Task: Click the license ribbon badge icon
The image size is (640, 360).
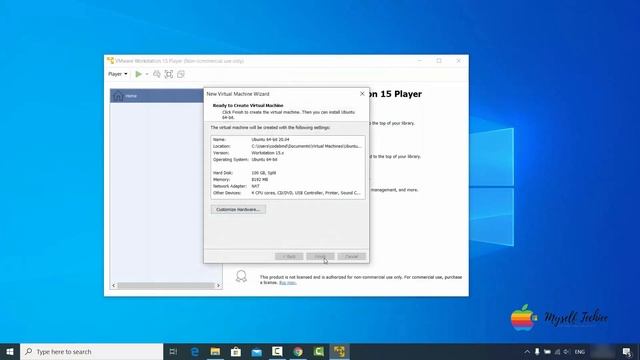Action: coord(241,276)
